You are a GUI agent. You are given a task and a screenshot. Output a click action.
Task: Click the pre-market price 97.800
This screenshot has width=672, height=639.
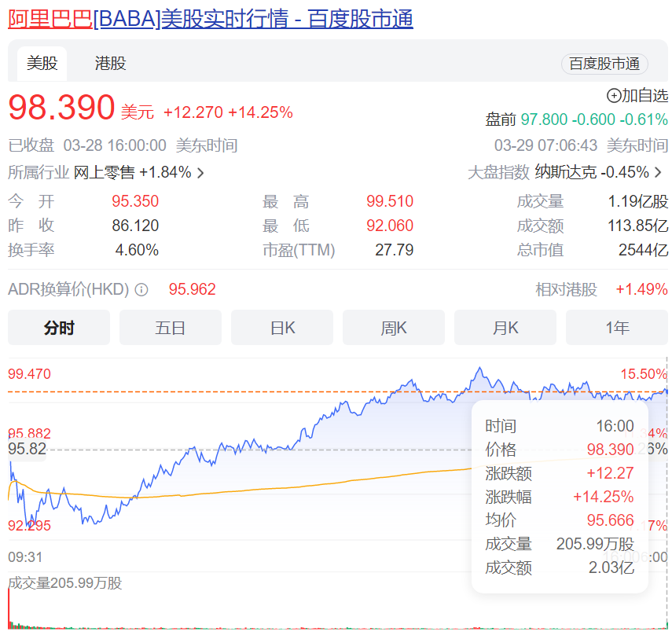pos(544,119)
